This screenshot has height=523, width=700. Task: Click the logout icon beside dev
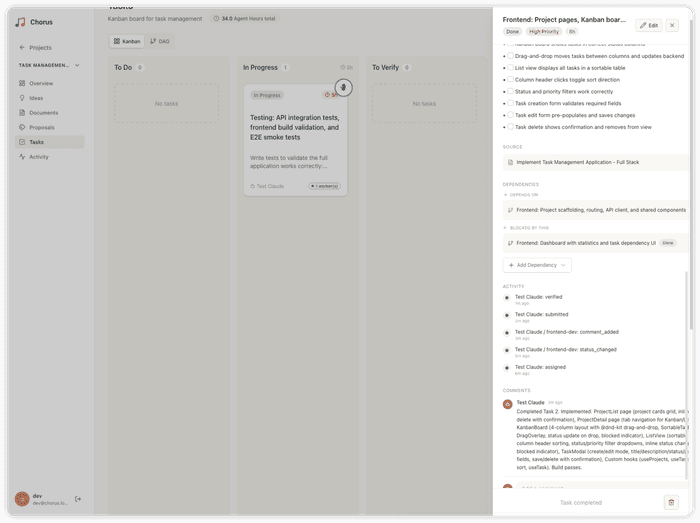click(x=78, y=499)
